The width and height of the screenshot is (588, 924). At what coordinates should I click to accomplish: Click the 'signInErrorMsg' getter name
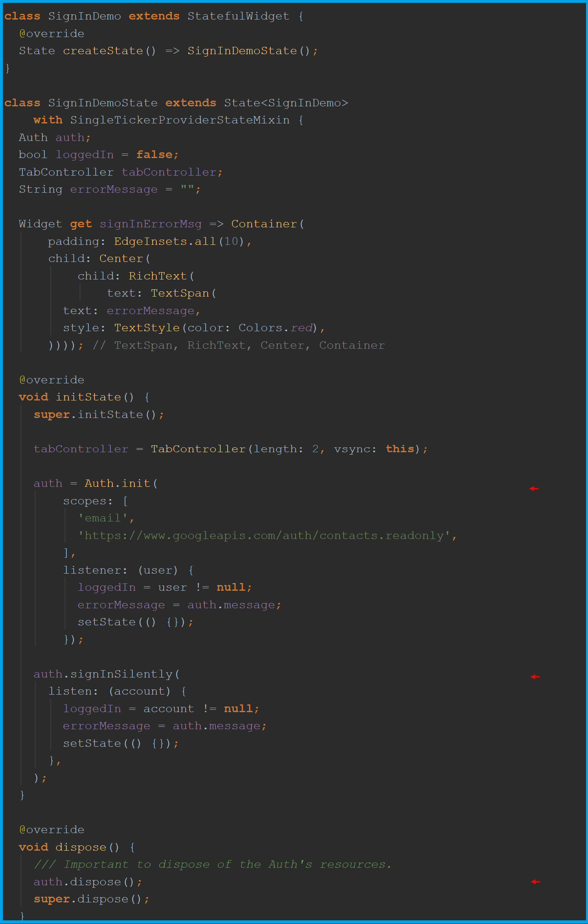[150, 224]
